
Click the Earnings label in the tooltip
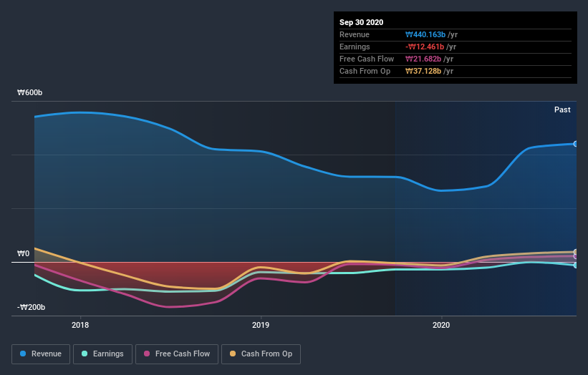coord(355,47)
